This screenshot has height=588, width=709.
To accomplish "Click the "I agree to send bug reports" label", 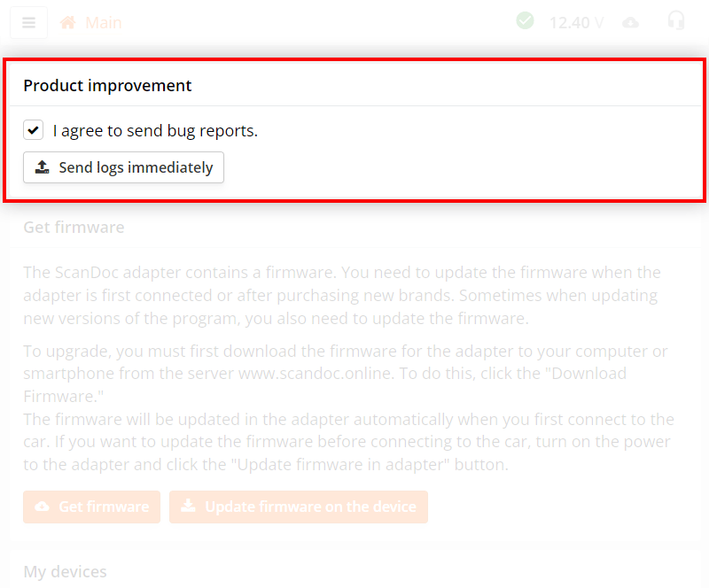I will click(155, 131).
